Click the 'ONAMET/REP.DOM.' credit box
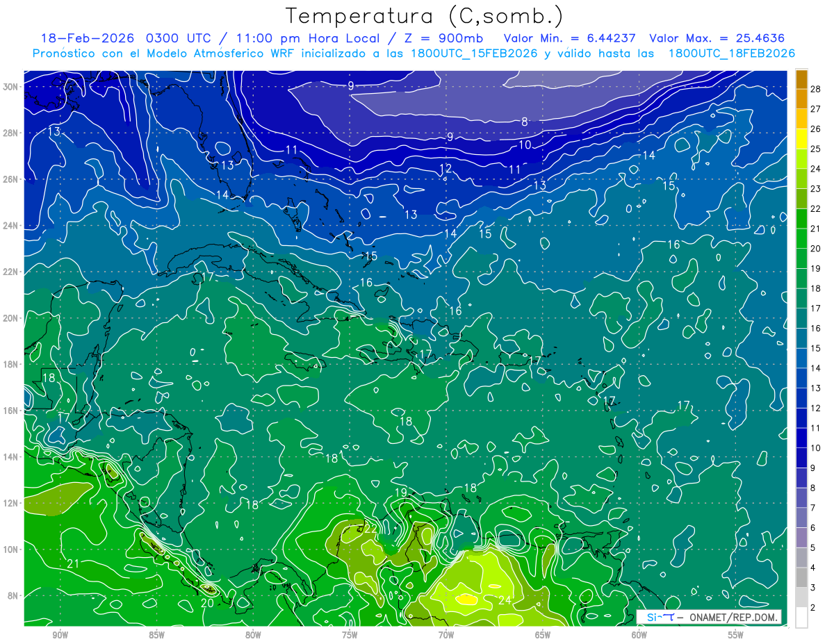 (709, 617)
